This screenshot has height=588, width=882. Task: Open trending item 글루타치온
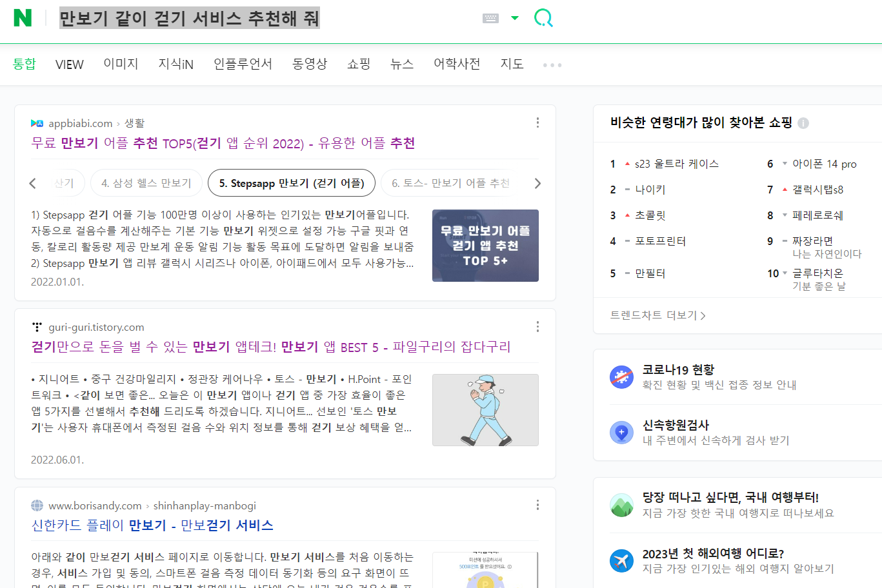tap(818, 273)
